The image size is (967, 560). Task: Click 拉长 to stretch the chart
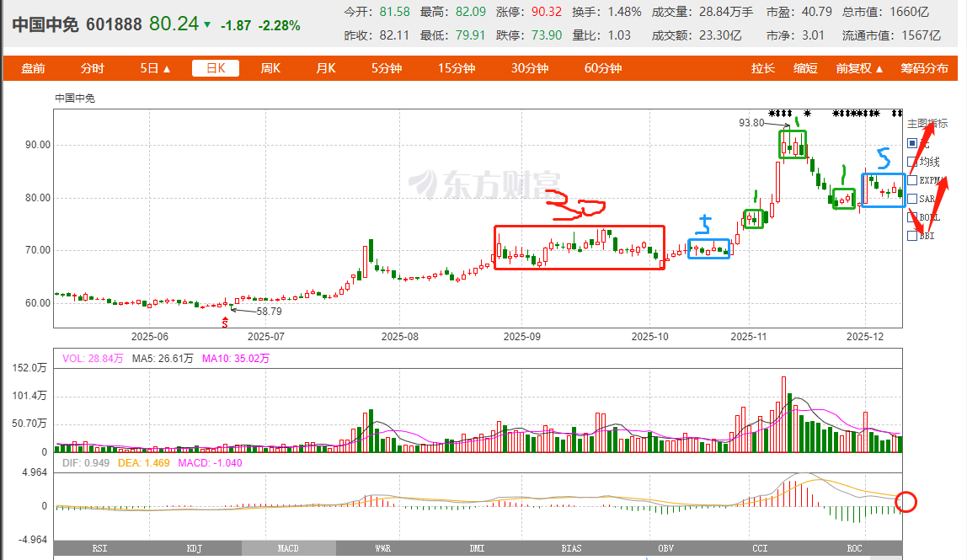pos(763,68)
